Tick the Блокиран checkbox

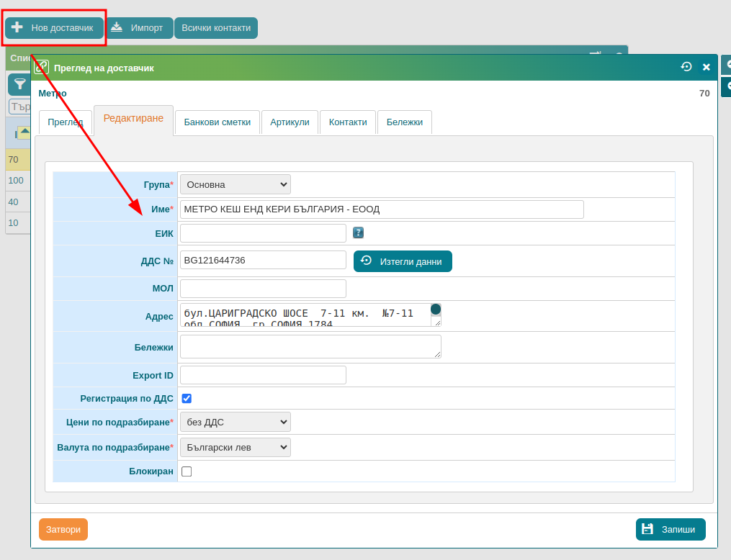click(x=187, y=471)
